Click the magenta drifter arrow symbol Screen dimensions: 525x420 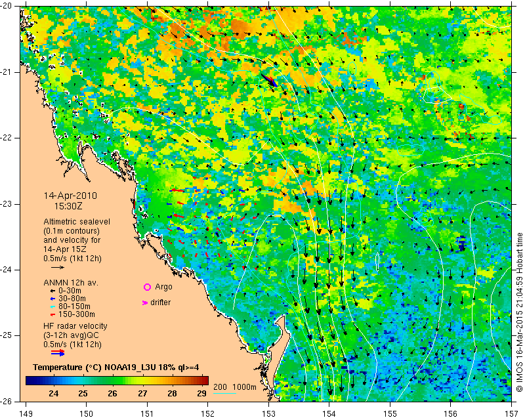(145, 303)
